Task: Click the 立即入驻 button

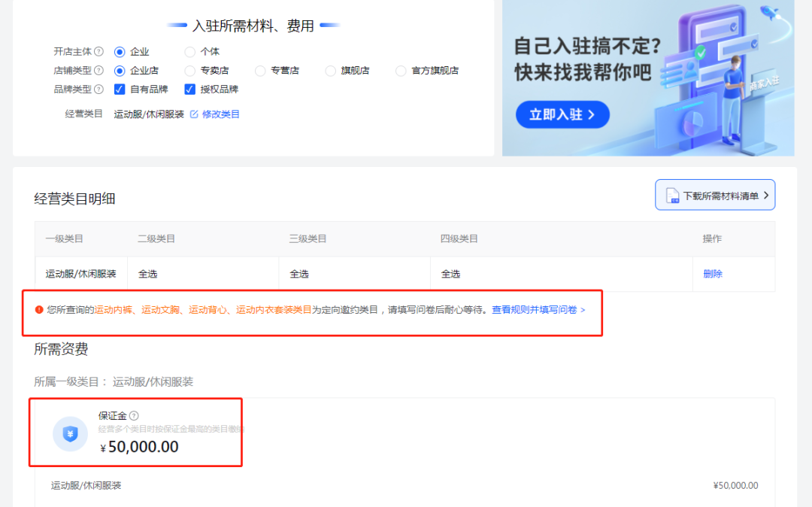Action: (562, 114)
